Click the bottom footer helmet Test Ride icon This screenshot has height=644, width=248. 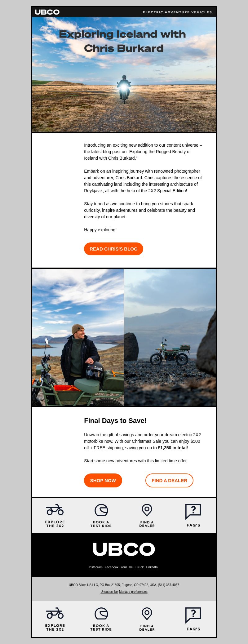(101, 614)
